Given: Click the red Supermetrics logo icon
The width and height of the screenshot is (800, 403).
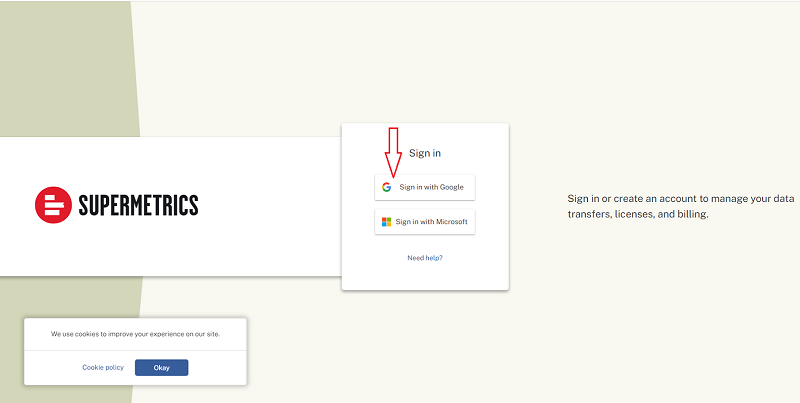Looking at the screenshot, I should pos(53,205).
